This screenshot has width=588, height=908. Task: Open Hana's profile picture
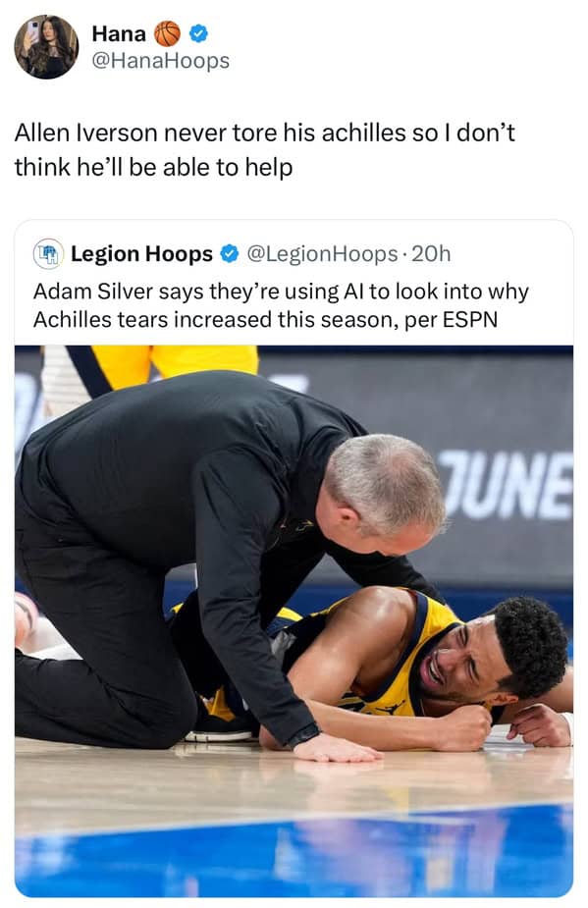46,46
